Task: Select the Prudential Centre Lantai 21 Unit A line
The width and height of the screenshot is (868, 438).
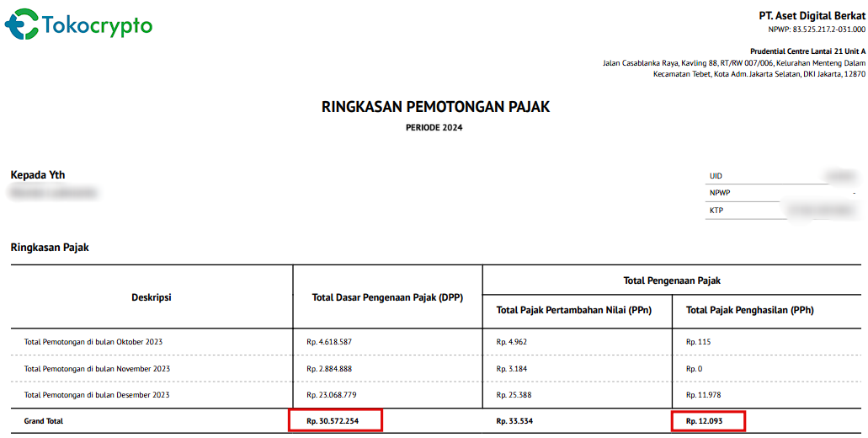Action: 807,51
